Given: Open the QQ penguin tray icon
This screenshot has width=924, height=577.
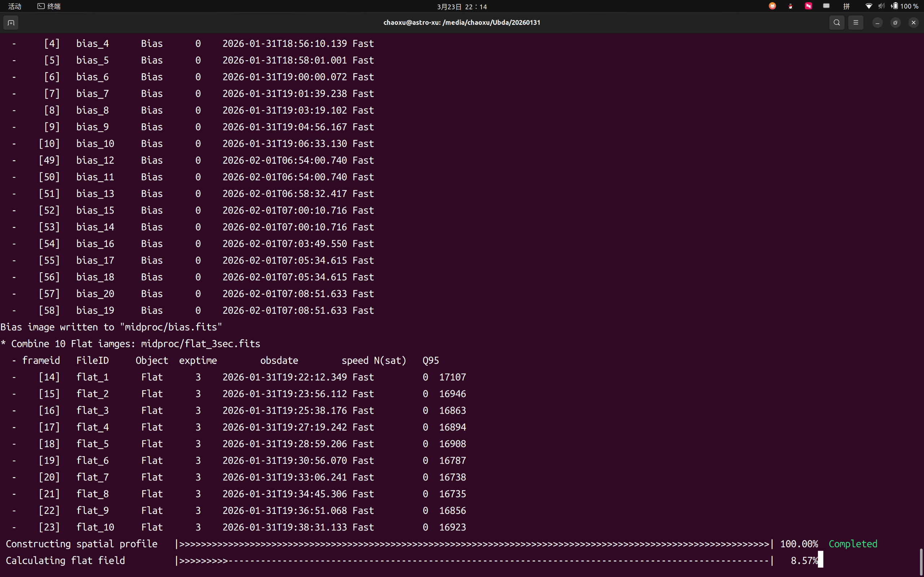Looking at the screenshot, I should (790, 6).
